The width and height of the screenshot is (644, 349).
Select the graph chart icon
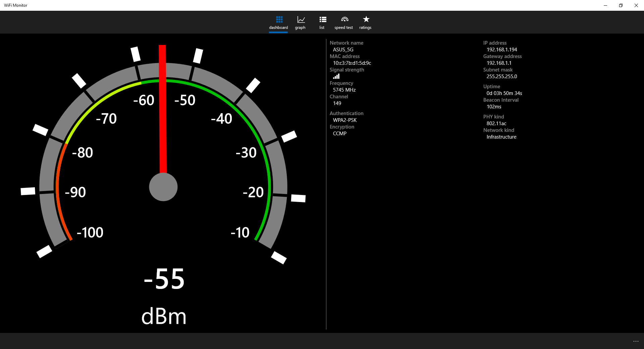[x=300, y=19]
